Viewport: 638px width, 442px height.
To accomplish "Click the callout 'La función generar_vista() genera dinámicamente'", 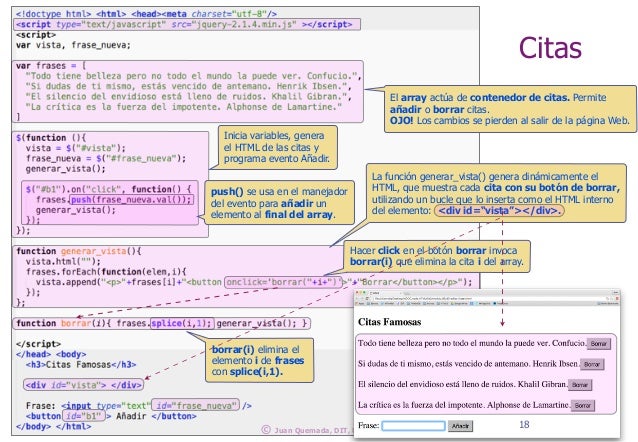I will [496, 193].
